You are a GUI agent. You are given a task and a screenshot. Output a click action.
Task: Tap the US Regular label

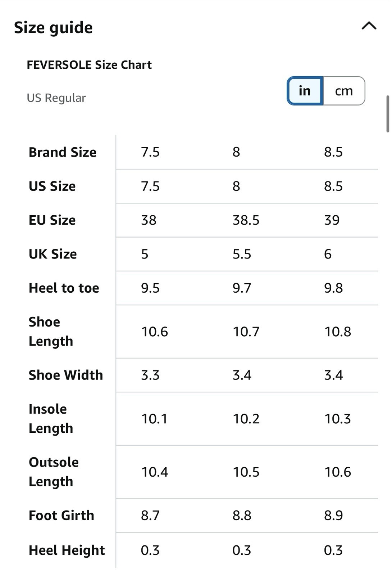click(56, 98)
